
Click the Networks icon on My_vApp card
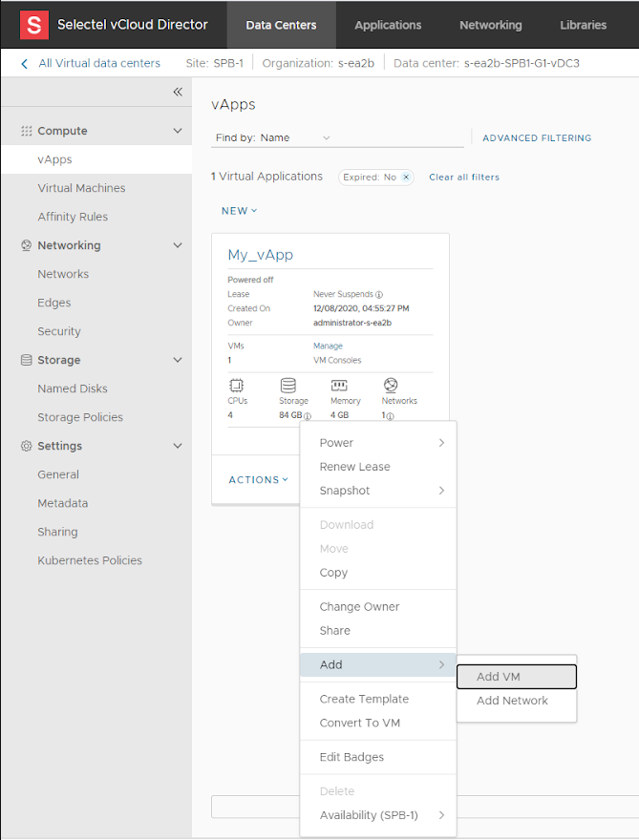(391, 385)
